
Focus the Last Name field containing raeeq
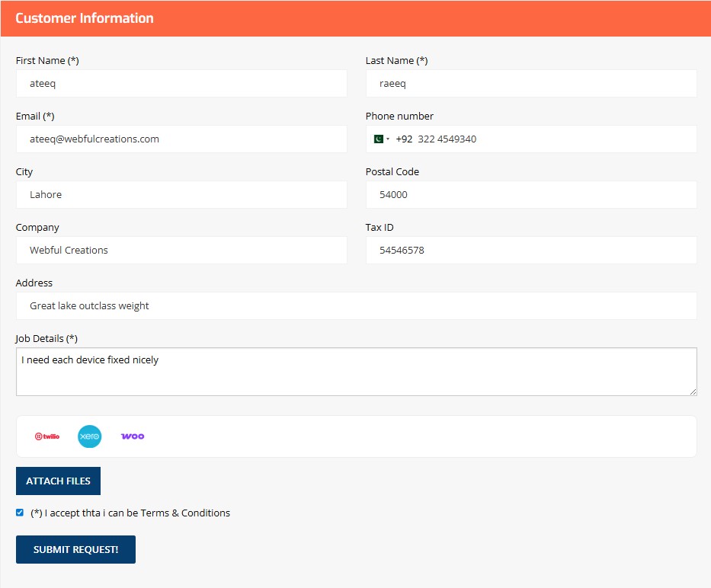tap(531, 84)
